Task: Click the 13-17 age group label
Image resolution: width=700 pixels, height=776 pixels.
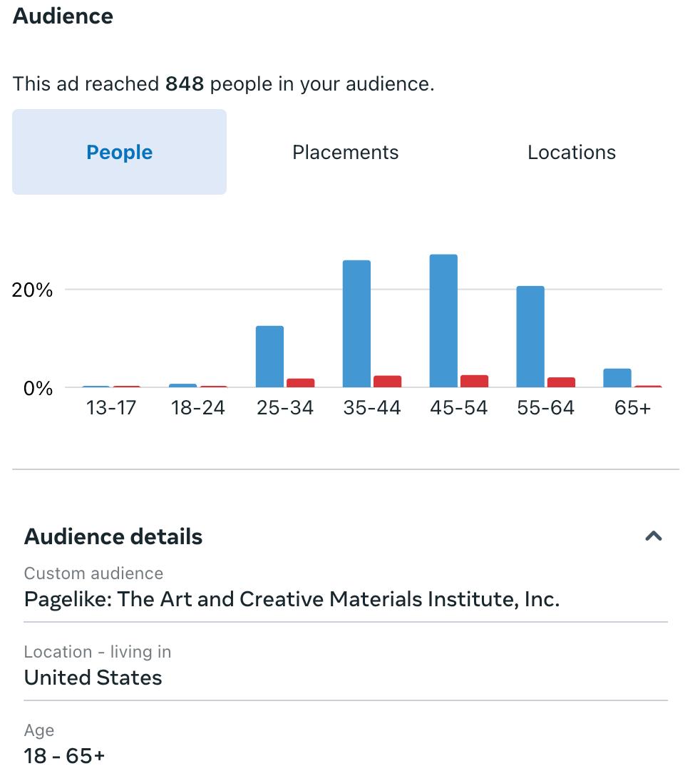Action: [x=110, y=408]
